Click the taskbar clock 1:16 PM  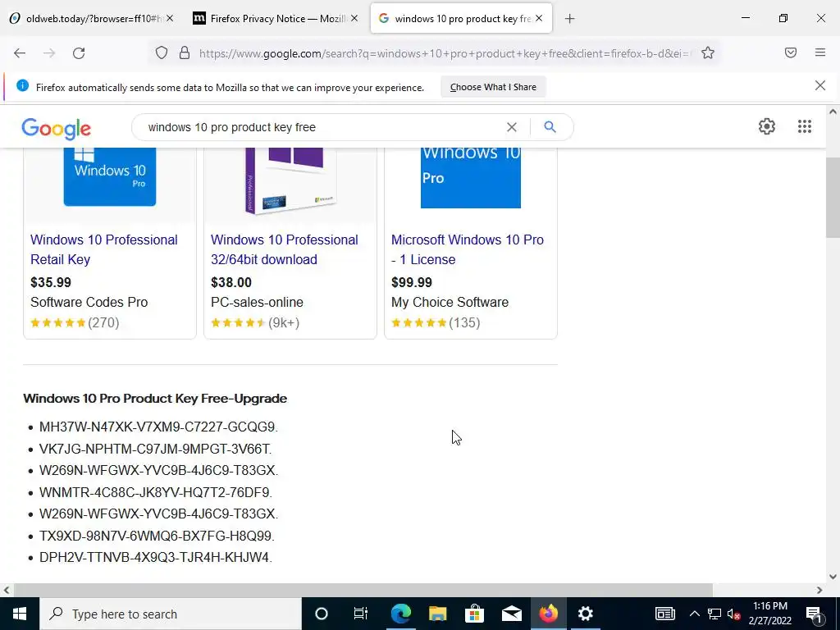click(769, 606)
